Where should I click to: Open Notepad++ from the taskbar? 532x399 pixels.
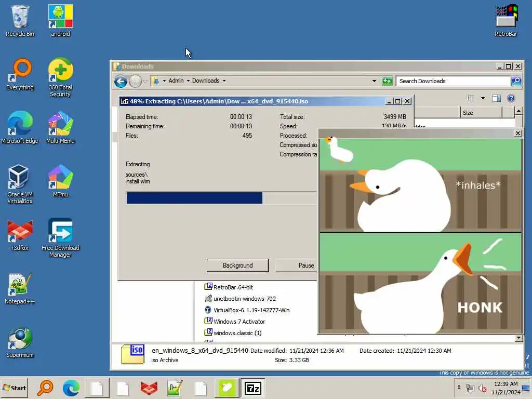click(175, 388)
